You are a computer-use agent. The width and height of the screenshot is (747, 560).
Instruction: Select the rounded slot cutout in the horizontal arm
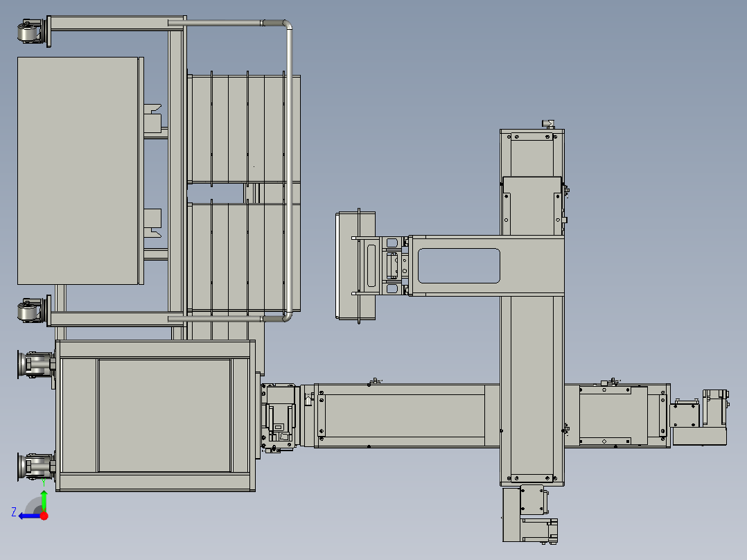coord(459,265)
